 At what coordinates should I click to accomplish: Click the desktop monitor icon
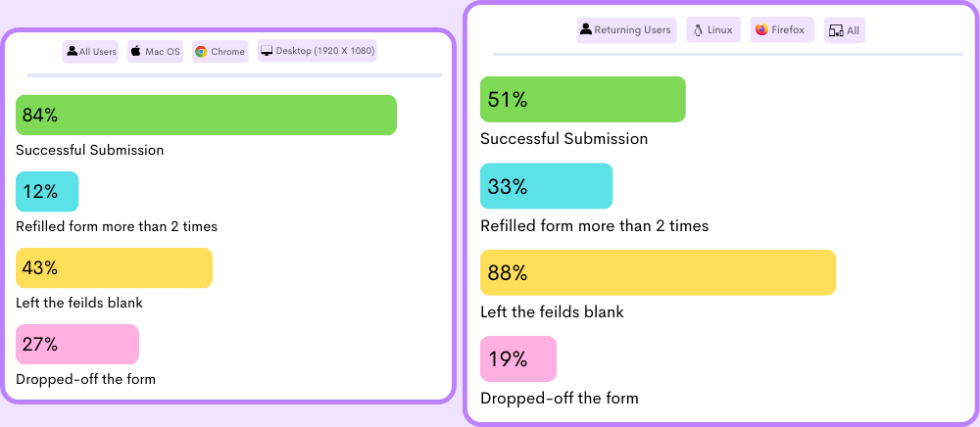point(267,51)
